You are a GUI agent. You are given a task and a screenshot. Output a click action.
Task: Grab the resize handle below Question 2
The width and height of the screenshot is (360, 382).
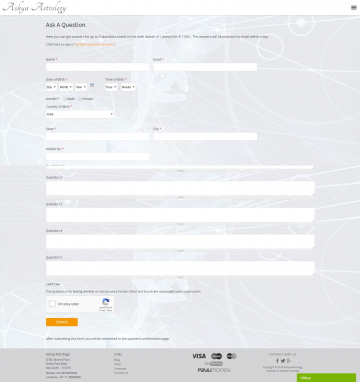point(180,197)
